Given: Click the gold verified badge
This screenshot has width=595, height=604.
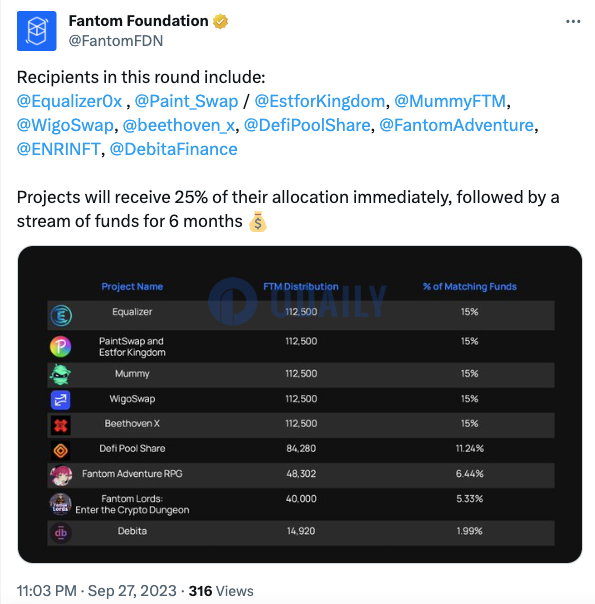Looking at the screenshot, I should 220,21.
